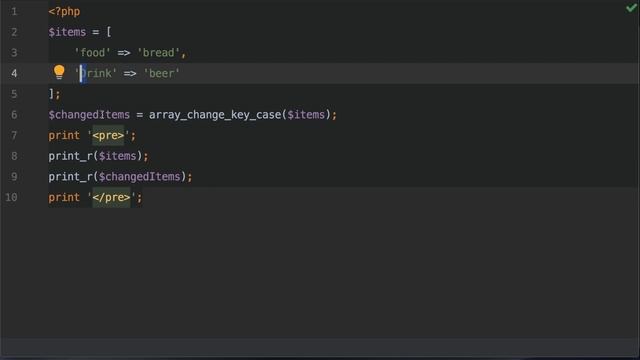Click 'print' keyword on line 10
This screenshot has height=360, width=640.
64,198
